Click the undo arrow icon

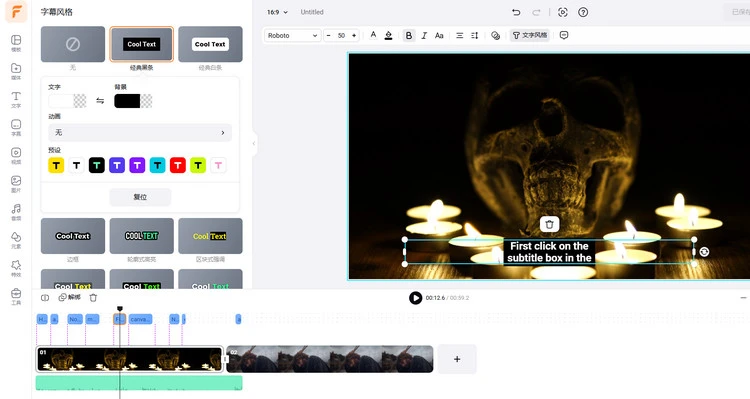pyautogui.click(x=516, y=12)
